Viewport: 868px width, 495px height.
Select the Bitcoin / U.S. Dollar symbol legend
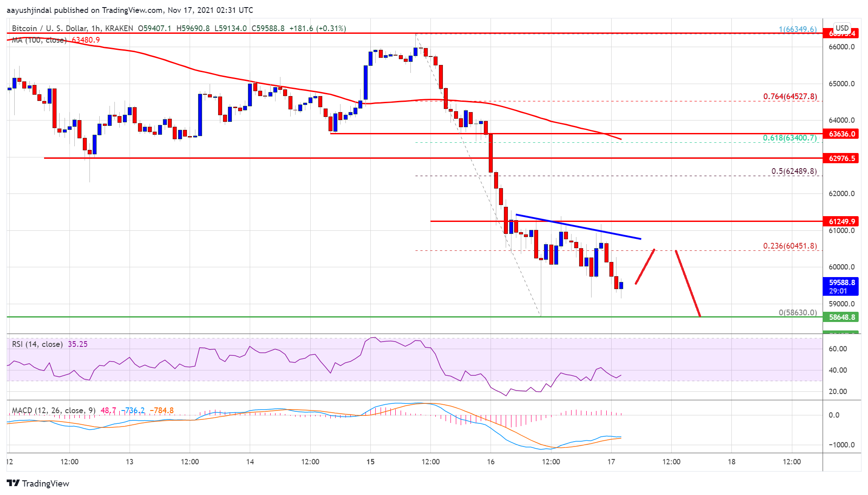tap(48, 28)
